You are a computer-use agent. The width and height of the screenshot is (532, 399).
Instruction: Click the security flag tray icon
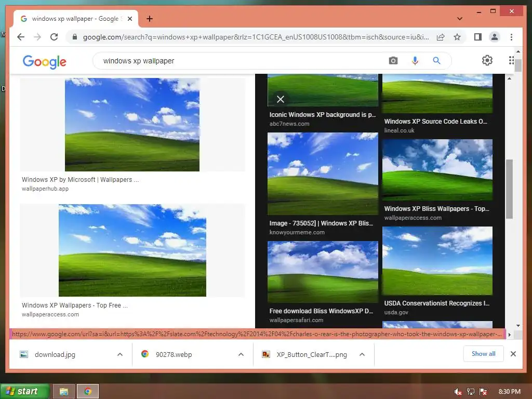click(x=483, y=392)
